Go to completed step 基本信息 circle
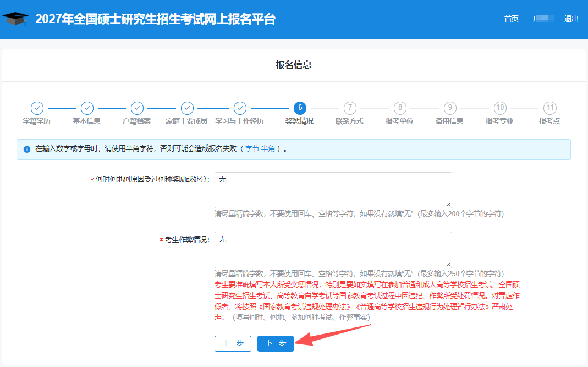This screenshot has height=367, width=588. click(87, 108)
